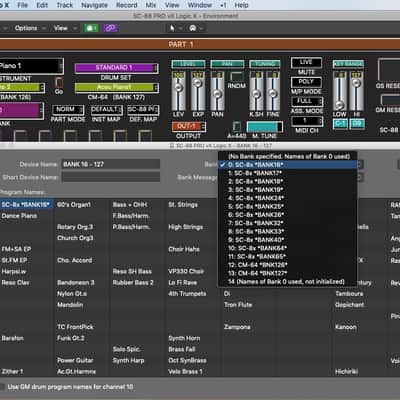The width and height of the screenshot is (400, 400).
Task: Select the 'Power Guitar' program name
Action: (75, 360)
